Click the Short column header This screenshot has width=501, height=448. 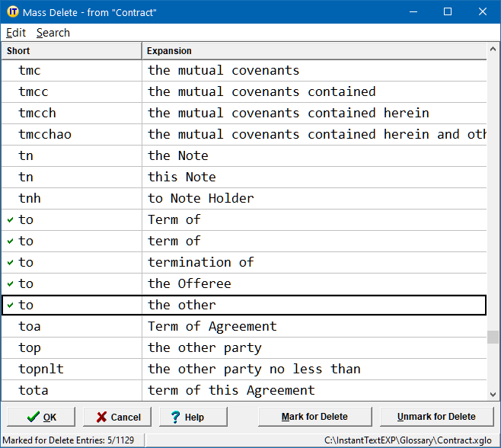click(x=72, y=51)
